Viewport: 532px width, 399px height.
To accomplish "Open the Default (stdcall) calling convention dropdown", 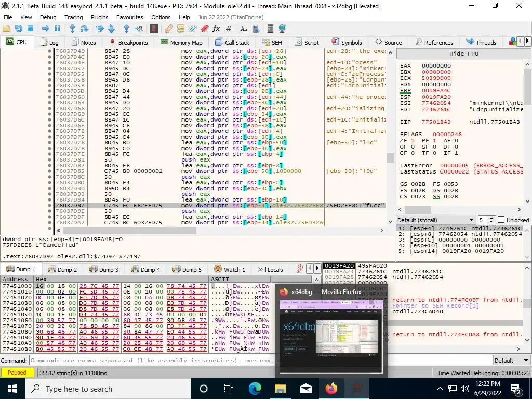I will 436,220.
